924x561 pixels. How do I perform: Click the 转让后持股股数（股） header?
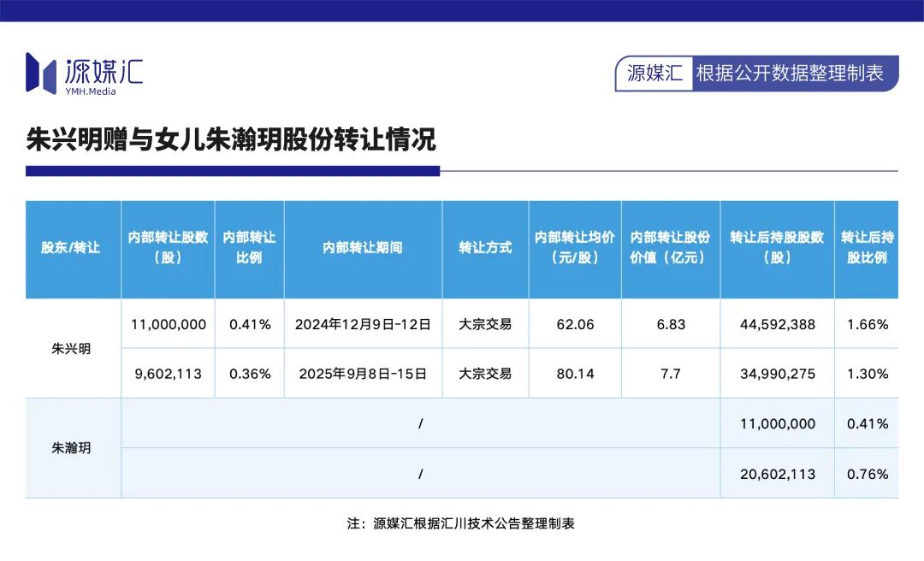(777, 247)
